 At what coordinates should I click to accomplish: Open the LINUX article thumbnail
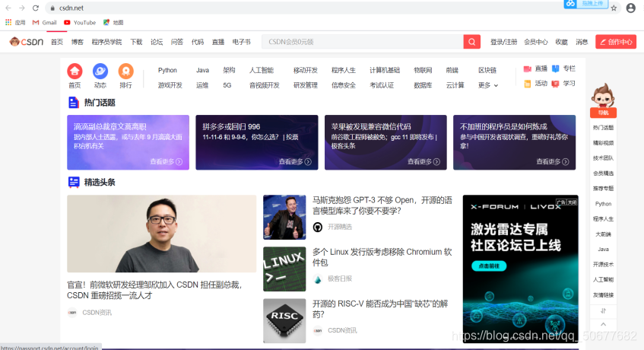point(284,269)
